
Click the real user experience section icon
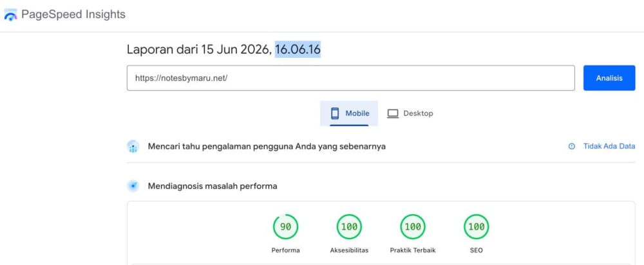tap(133, 147)
